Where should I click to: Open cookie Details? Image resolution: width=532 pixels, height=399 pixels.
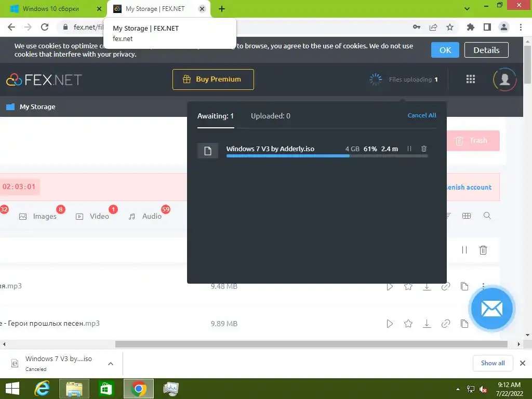coord(486,50)
